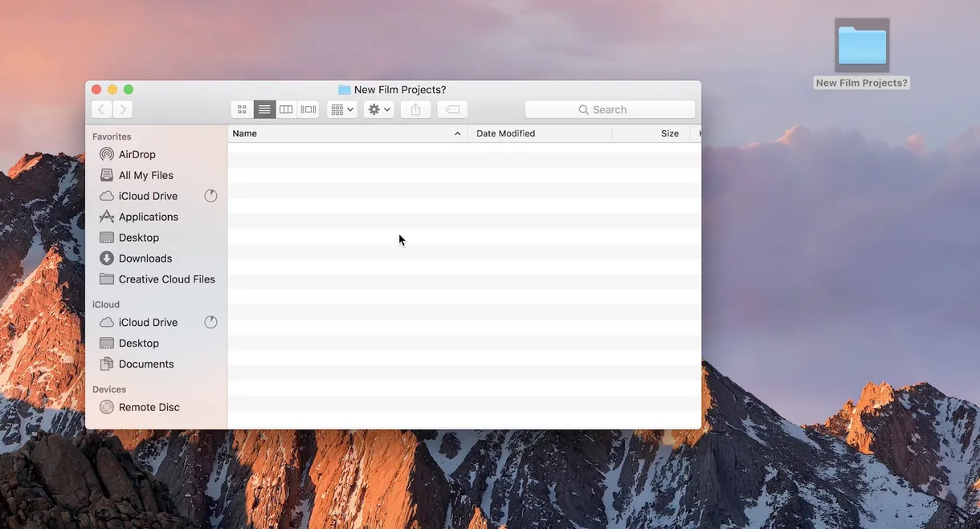
Task: Open the Downloads folder in sidebar
Action: point(145,258)
